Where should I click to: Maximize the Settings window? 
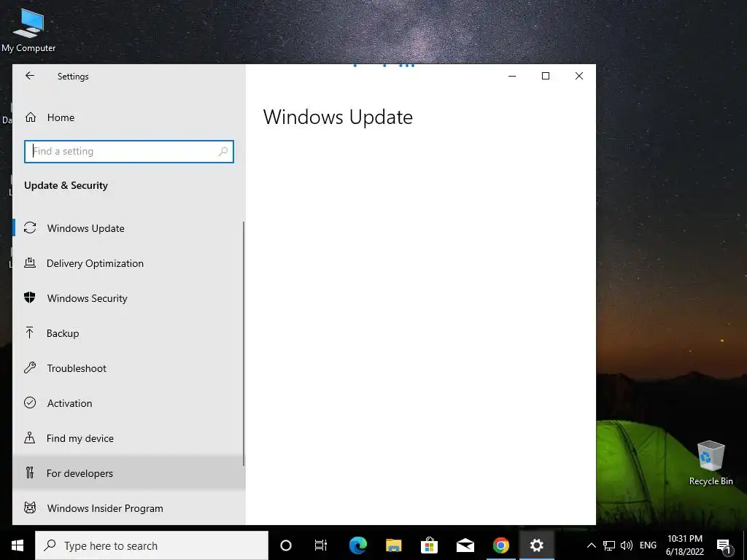point(546,76)
